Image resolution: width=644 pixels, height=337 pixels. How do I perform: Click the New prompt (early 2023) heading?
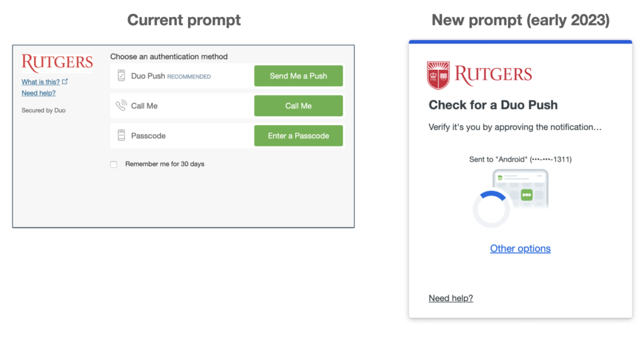click(x=520, y=20)
